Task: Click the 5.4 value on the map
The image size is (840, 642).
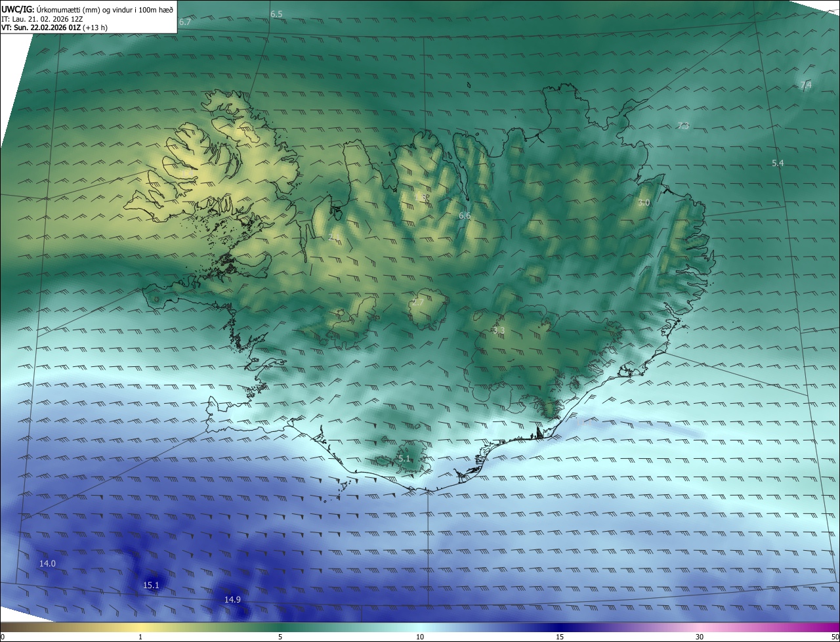Action: pyautogui.click(x=778, y=163)
